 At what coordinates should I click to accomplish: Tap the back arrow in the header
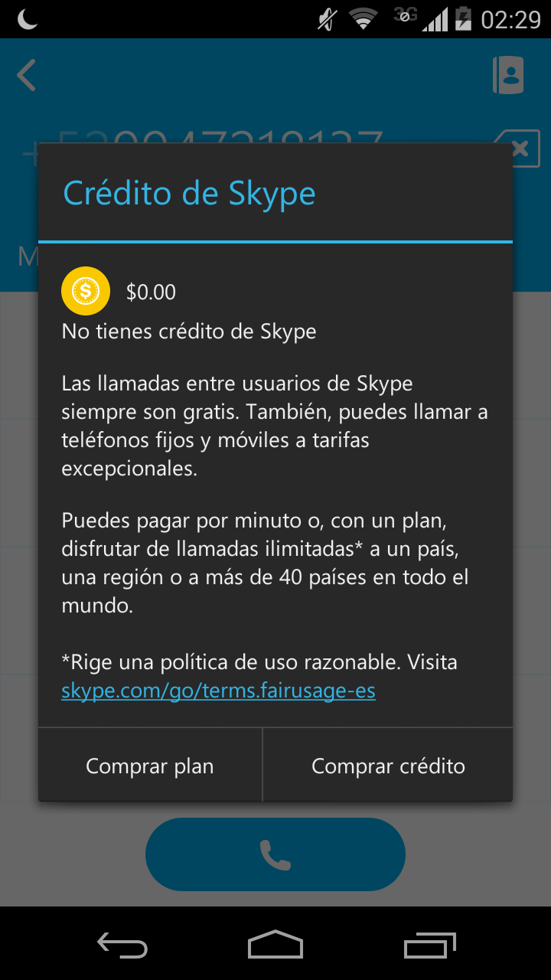pyautogui.click(x=27, y=76)
